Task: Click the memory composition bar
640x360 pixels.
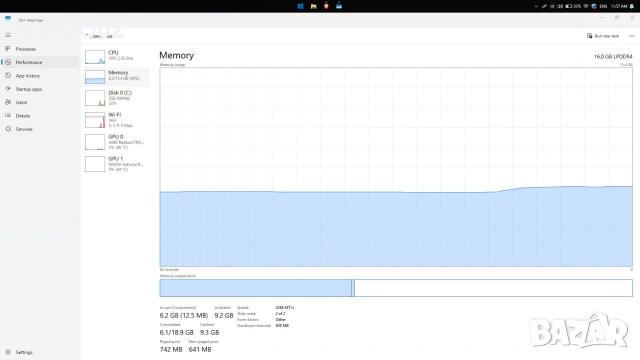Action: (396, 288)
